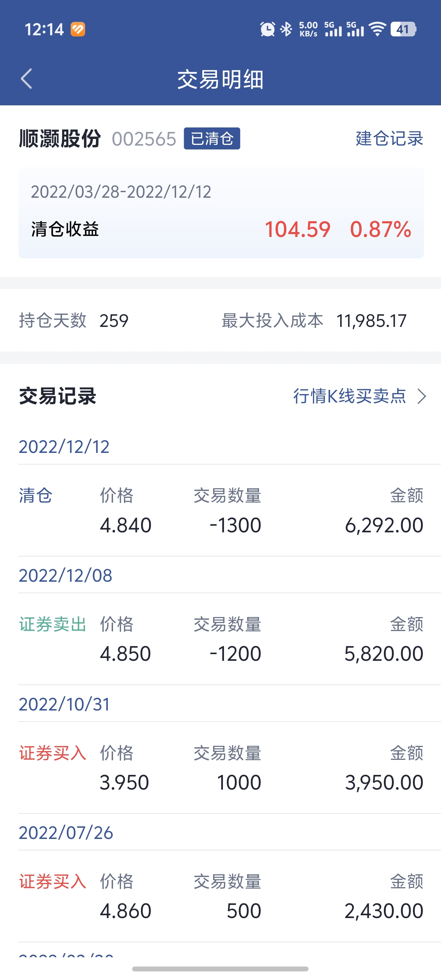Tap the stock name 顺灏股份
The height and width of the screenshot is (980, 441).
[x=60, y=139]
